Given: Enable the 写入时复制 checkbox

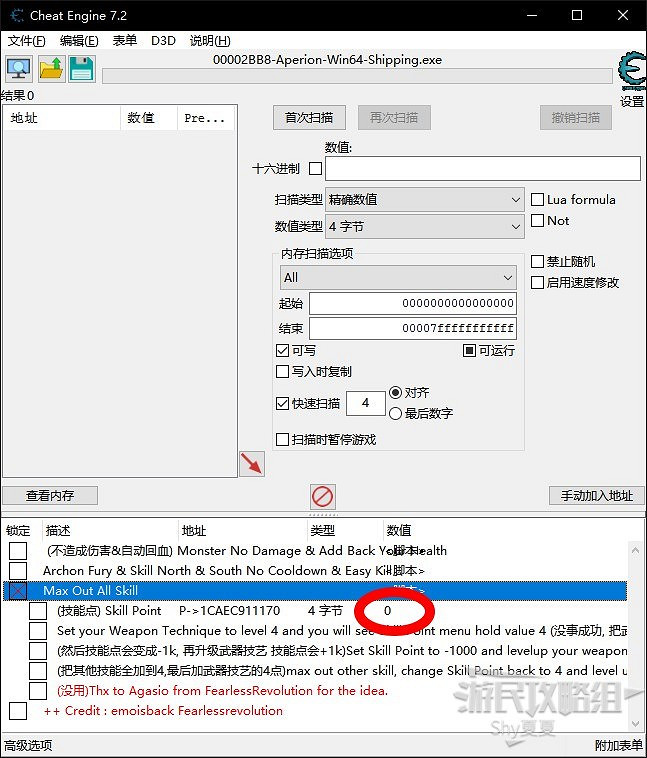Looking at the screenshot, I should (x=282, y=371).
